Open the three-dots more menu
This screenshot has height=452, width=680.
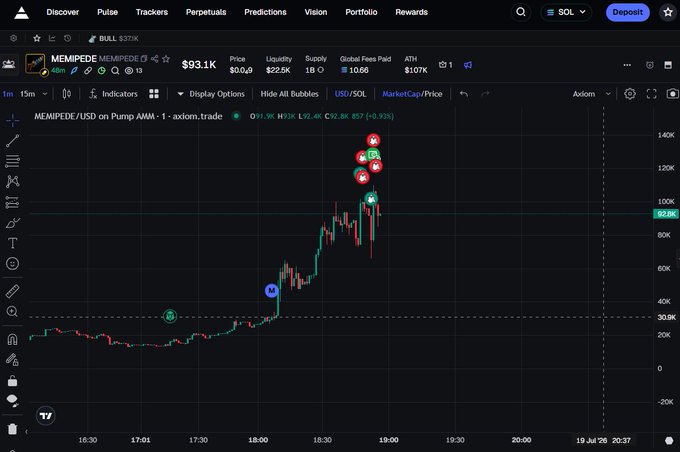click(627, 65)
